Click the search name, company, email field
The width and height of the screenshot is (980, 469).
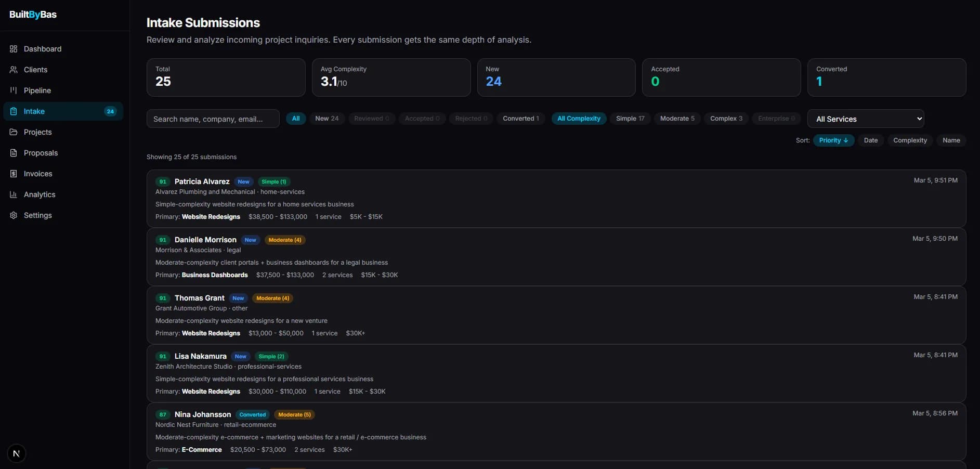coord(213,119)
